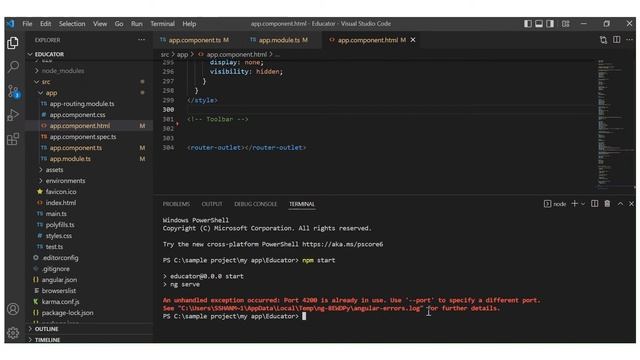Open the Search view in activity bar
Viewport: 640px width, 360px height.
[13, 66]
